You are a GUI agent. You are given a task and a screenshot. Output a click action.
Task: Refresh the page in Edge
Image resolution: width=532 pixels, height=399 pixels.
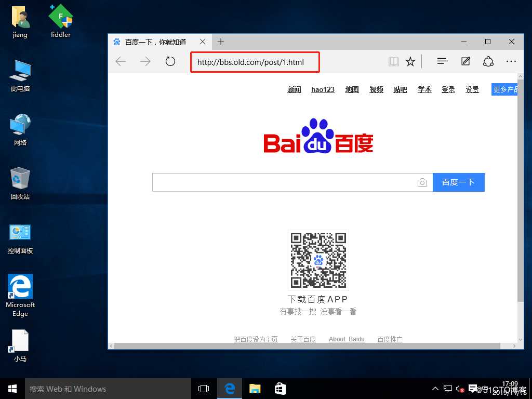point(170,62)
